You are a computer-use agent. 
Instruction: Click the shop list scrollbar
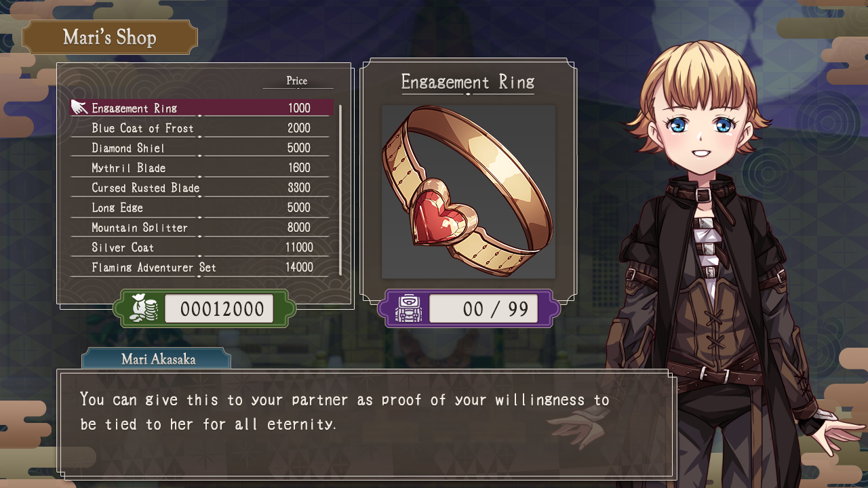(x=340, y=190)
